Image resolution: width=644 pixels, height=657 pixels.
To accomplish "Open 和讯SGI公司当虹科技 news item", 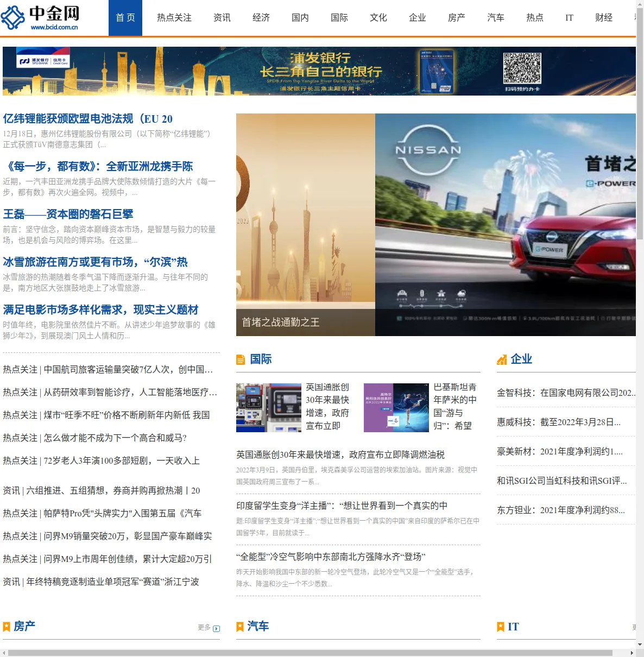I will [562, 481].
